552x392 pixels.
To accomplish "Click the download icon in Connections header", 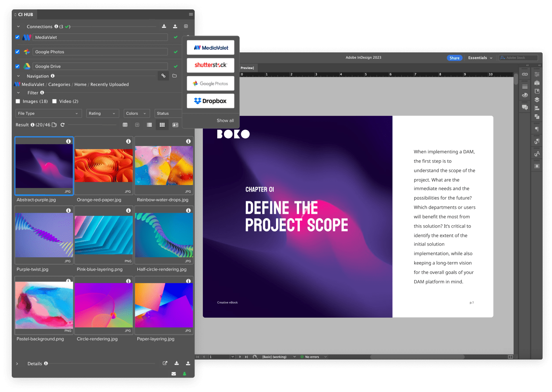I will [164, 26].
